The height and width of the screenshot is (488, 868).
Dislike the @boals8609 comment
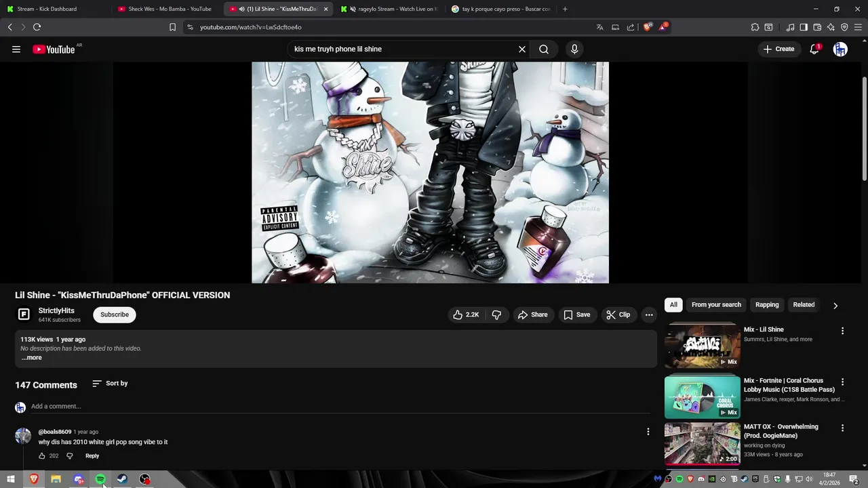pos(69,456)
